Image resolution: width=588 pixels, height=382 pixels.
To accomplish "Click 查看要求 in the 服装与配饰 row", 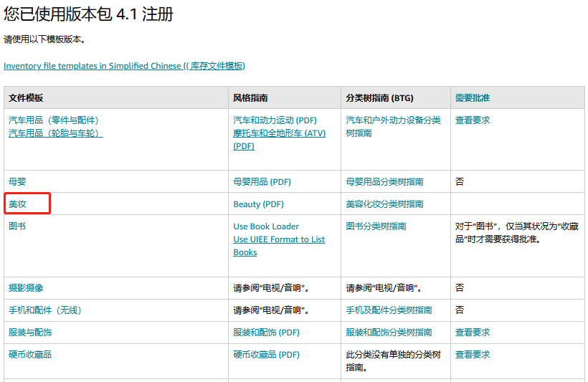I will [x=473, y=332].
